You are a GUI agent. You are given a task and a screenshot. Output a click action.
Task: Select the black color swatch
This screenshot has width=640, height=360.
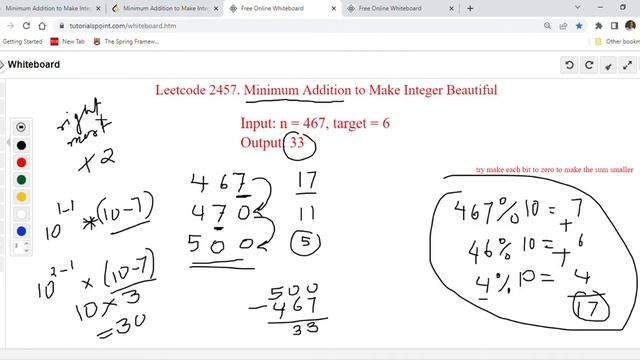point(21,145)
